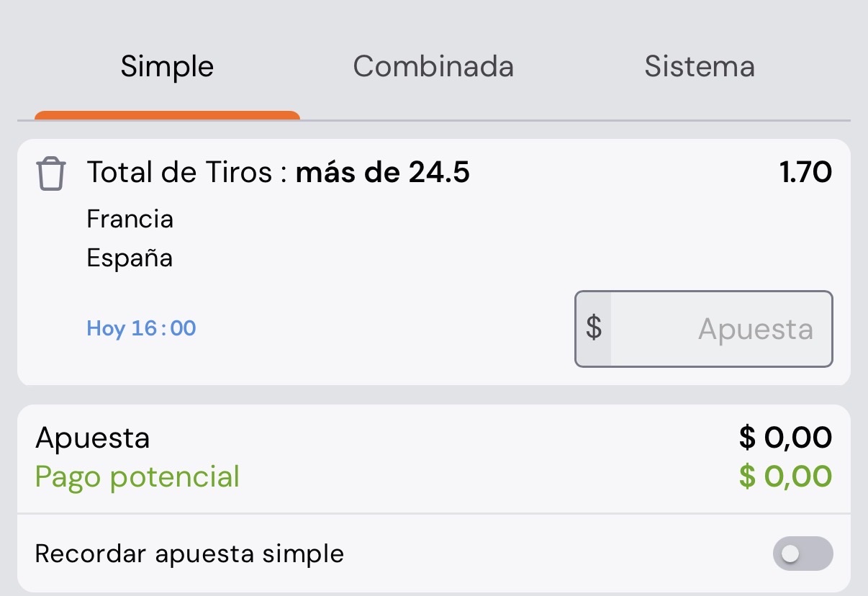Select the Simple tab
Screen dimensions: 868x596
[167, 67]
